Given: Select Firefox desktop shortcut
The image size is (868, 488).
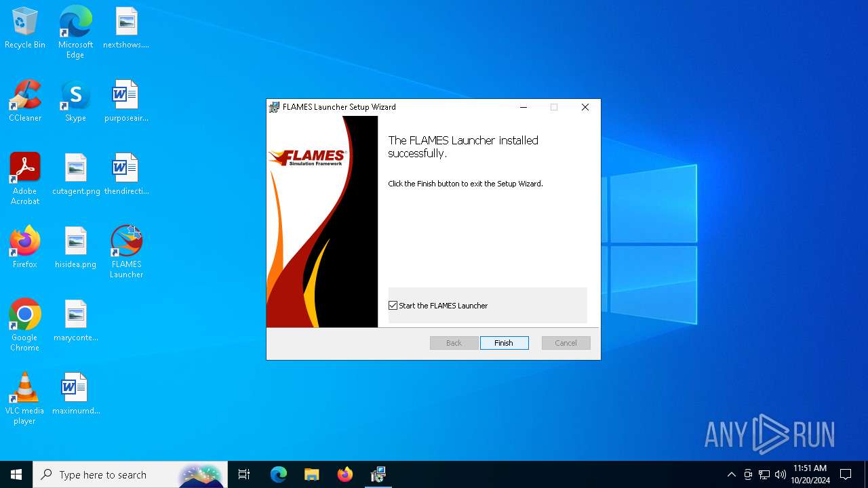Looking at the screenshot, I should (25, 247).
